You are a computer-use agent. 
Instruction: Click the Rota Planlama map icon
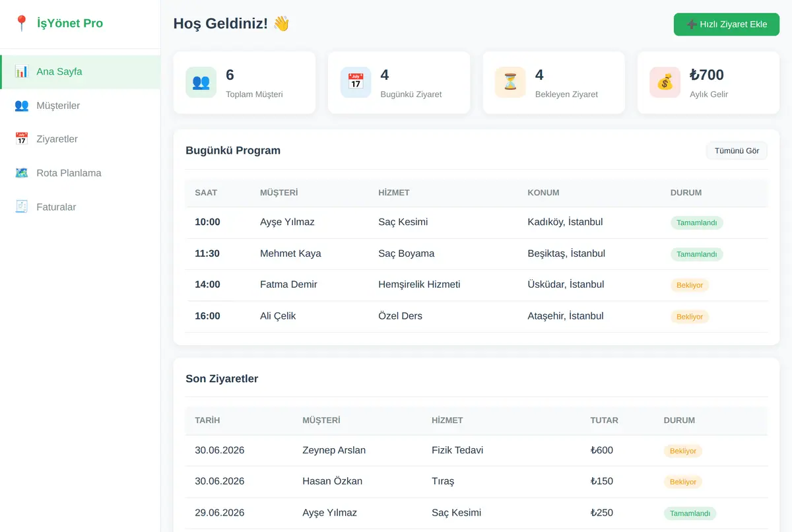pyautogui.click(x=22, y=173)
